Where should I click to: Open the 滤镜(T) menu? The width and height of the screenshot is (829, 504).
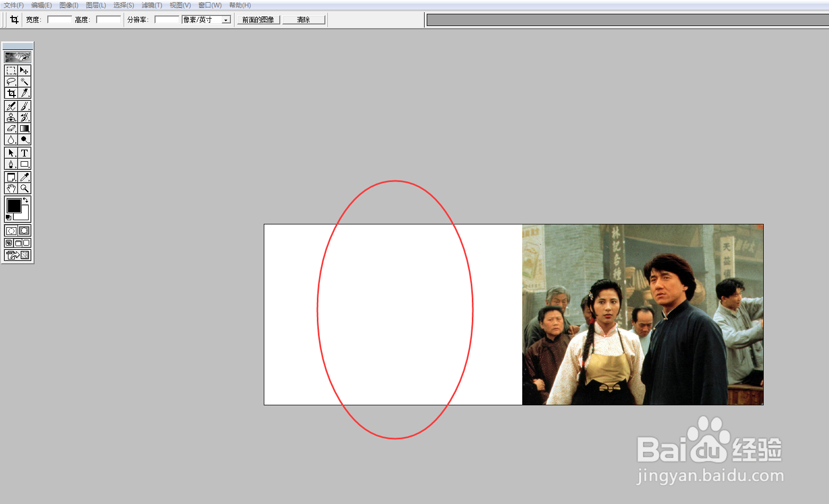152,5
